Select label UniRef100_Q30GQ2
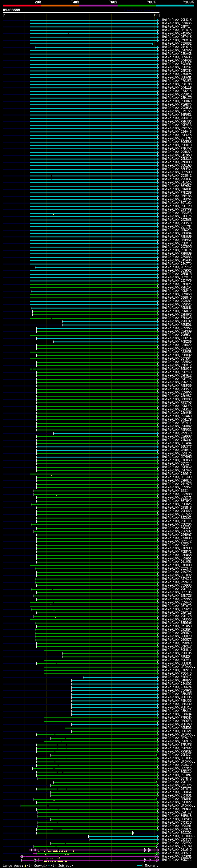197x868 pixels. (x=177, y=683)
